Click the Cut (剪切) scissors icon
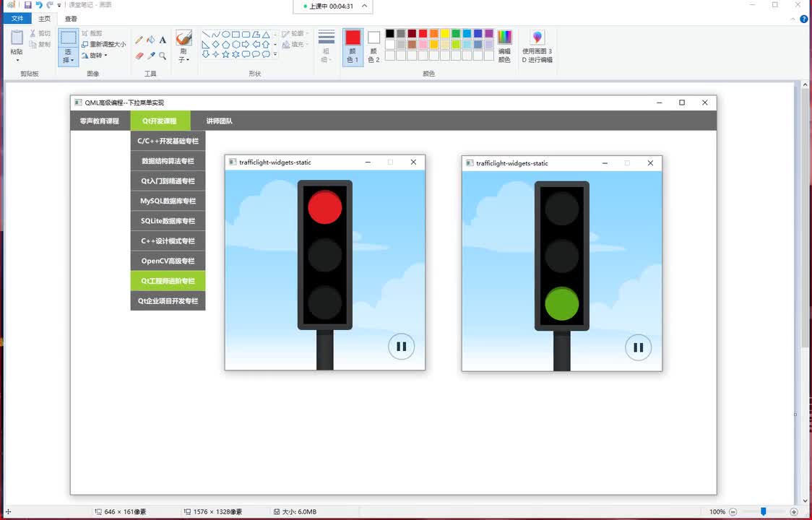 (x=33, y=33)
